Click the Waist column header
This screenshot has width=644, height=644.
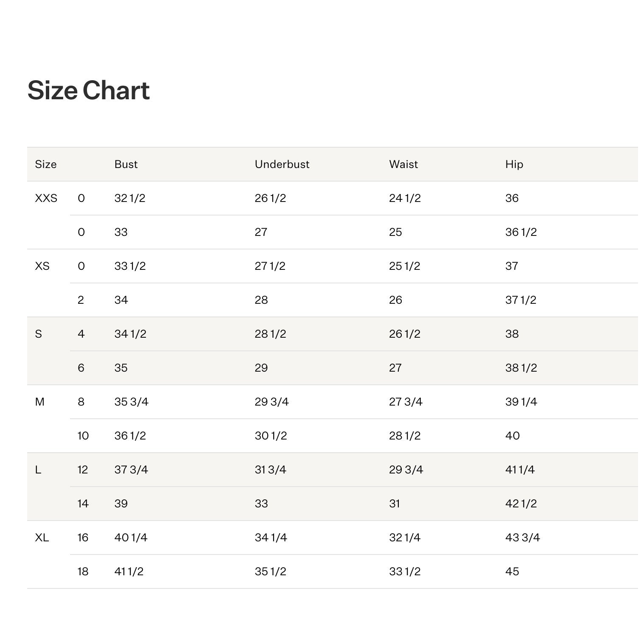[x=403, y=164]
